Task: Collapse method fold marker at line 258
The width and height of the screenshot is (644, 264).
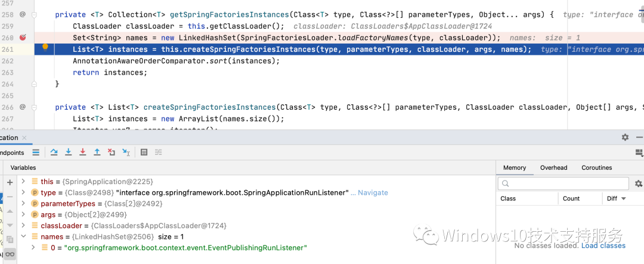Action: [35, 15]
